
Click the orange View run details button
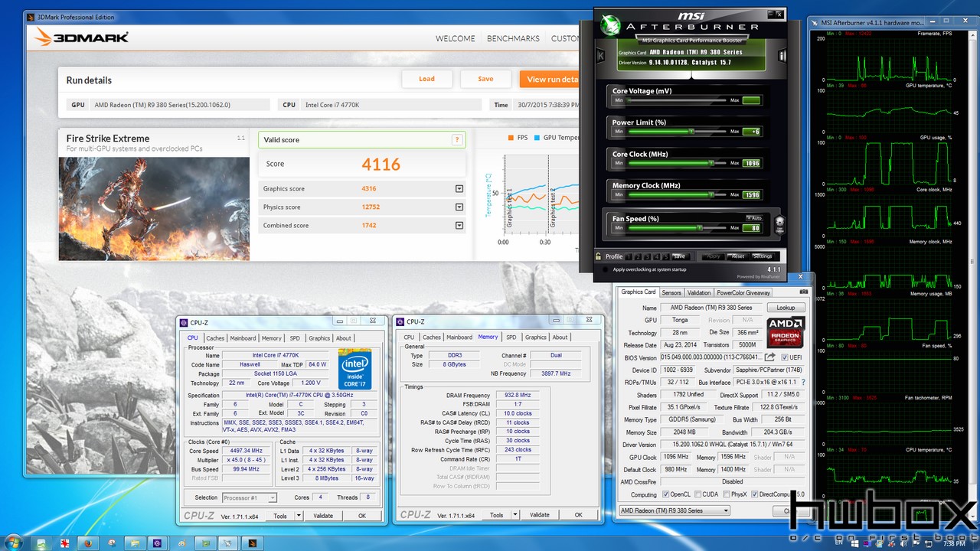[x=548, y=79]
